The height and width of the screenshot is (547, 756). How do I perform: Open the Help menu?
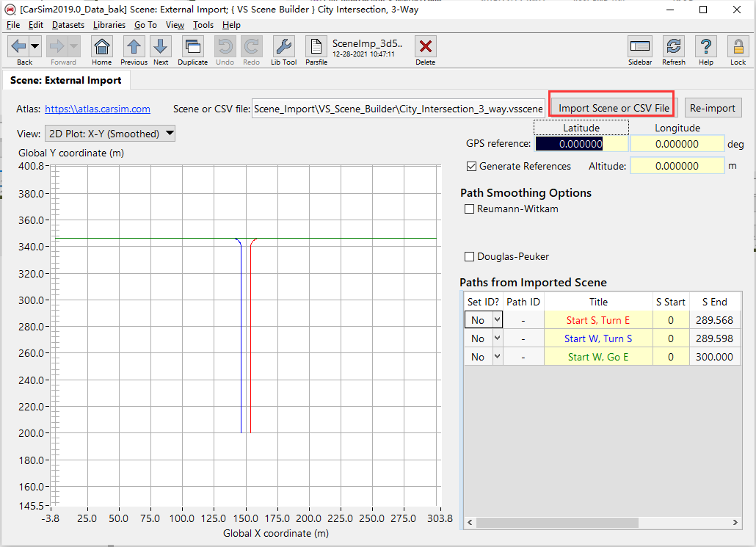231,25
